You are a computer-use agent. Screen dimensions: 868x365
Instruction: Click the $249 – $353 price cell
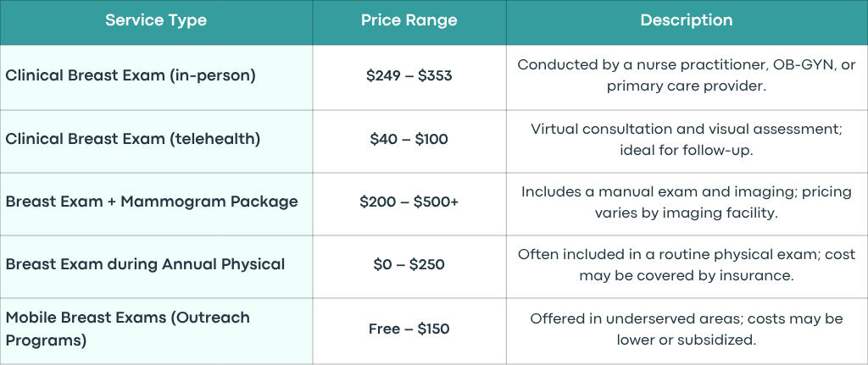click(x=409, y=77)
